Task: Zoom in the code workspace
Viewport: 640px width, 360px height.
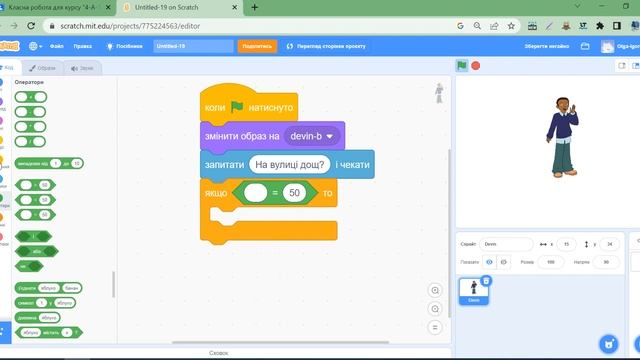Action: (435, 290)
